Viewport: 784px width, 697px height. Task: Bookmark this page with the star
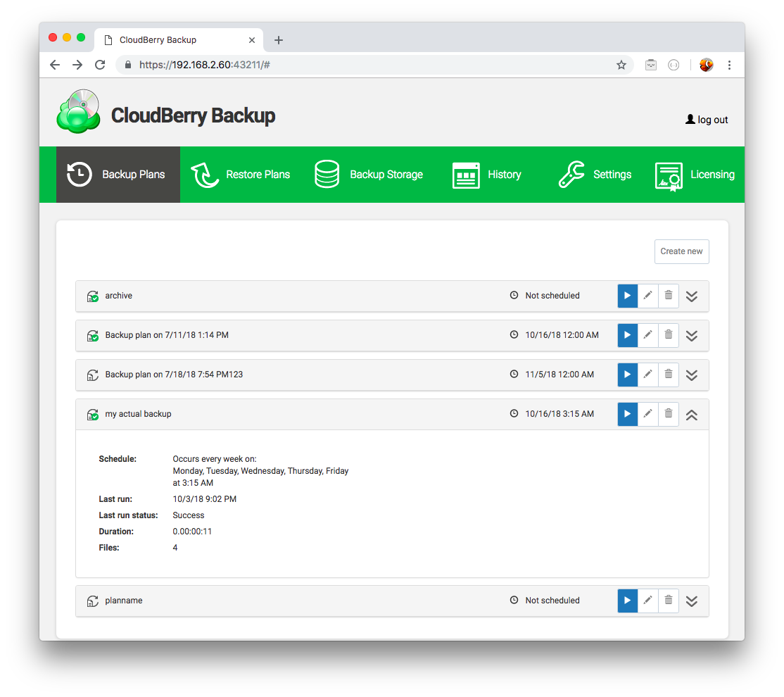point(621,65)
